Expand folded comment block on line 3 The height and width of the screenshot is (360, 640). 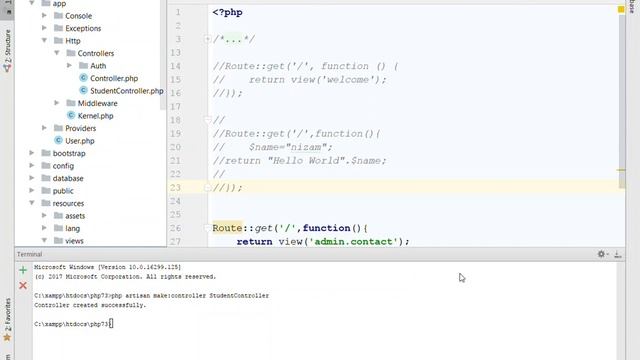(x=207, y=39)
